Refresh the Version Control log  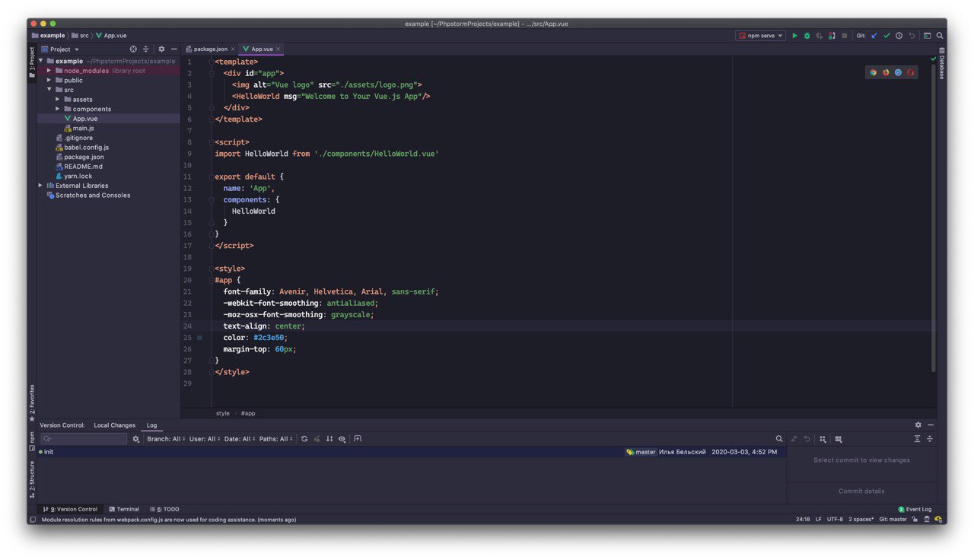[x=304, y=439]
